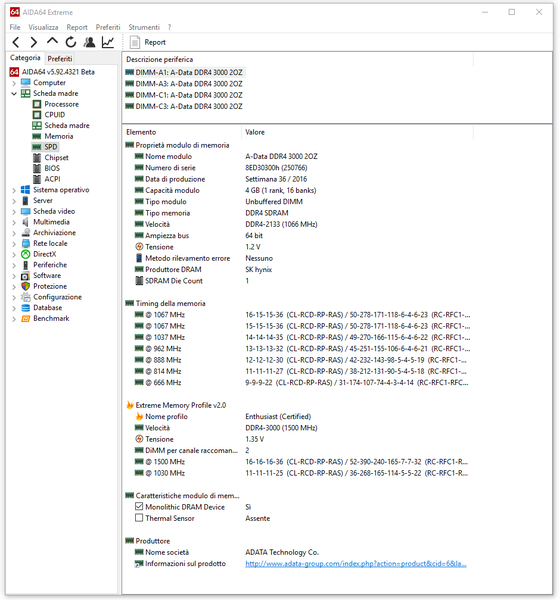560x600 pixels.
Task: Select DIMM-C3: A-Data DDR4 3000 2OZ device
Action: [184, 106]
